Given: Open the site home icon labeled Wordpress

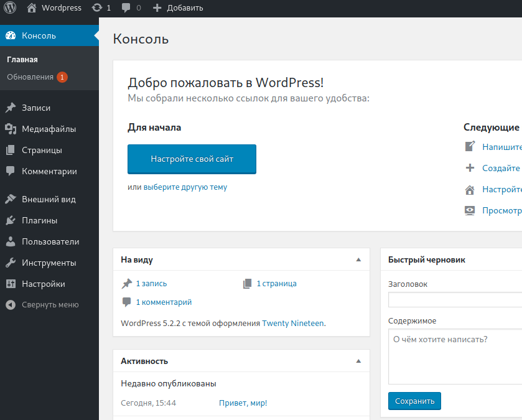Looking at the screenshot, I should coord(32,7).
